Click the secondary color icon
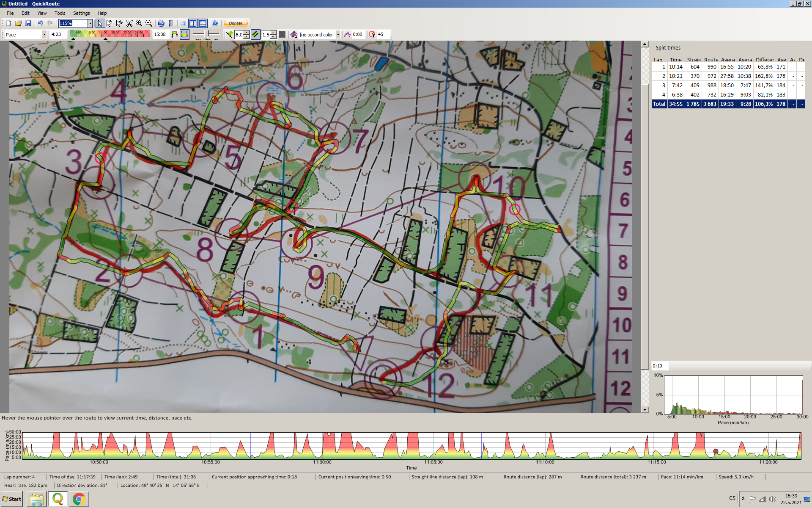This screenshot has width=812, height=508. tap(294, 35)
